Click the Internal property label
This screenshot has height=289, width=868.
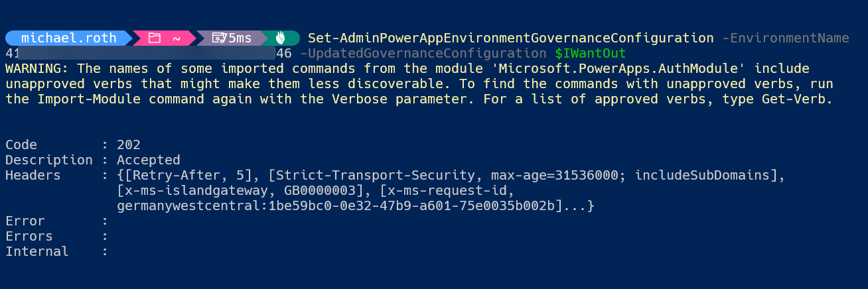point(37,251)
